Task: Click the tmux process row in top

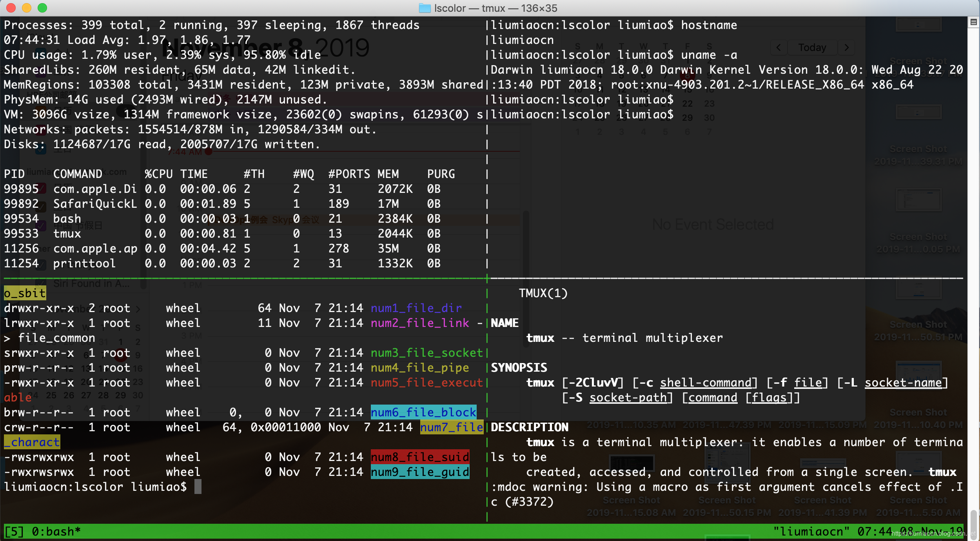Action: pos(67,234)
